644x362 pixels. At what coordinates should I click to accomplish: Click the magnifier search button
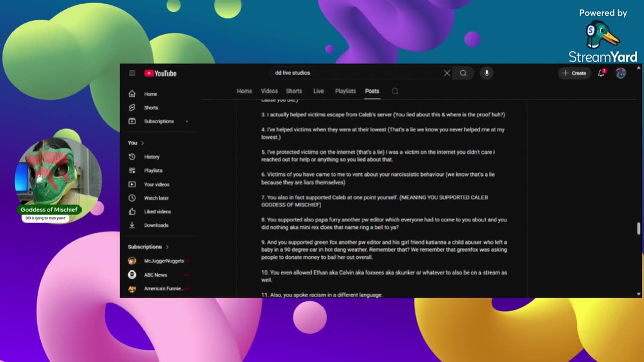click(x=463, y=73)
